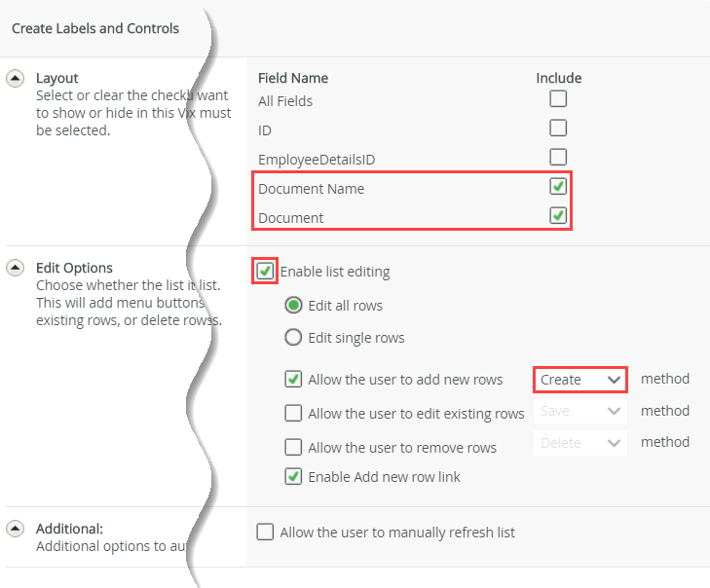Viewport: 710px width, 588px height.
Task: Toggle the Enable list editing checkbox
Action: pos(265,271)
